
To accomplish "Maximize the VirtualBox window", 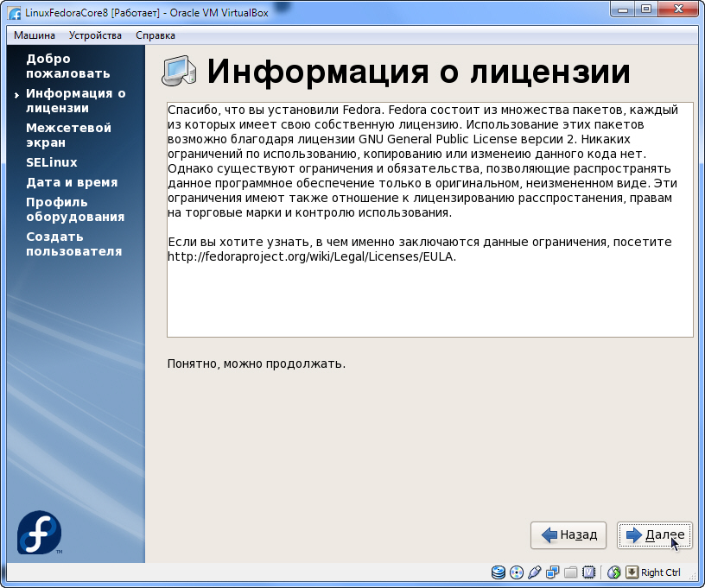I will coord(646,9).
